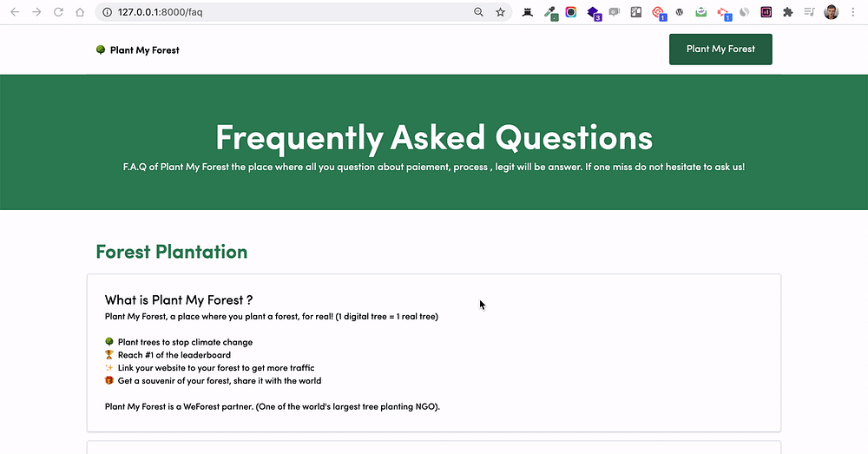Screen dimensions: 868x454
Task: Open the Extensions puzzle piece menu
Action: point(788,12)
